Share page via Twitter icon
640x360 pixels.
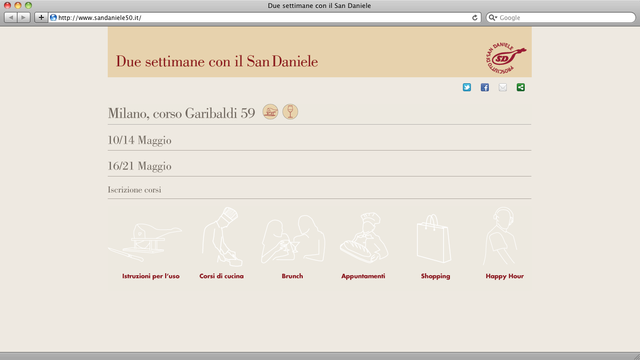click(x=467, y=87)
